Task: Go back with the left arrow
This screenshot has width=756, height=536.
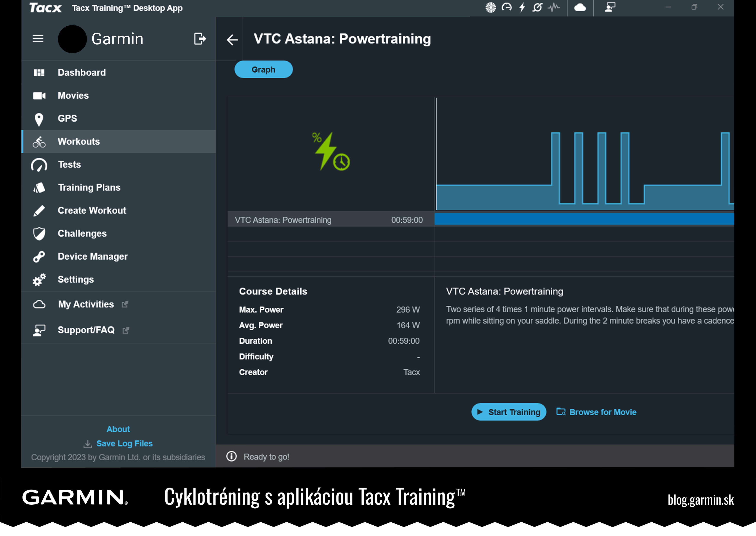Action: point(232,40)
